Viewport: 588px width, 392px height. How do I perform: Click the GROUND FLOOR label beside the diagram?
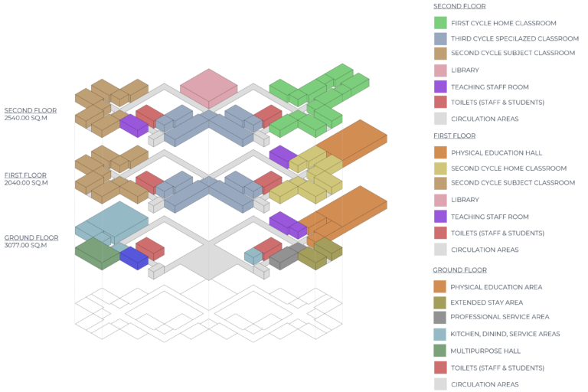(31, 237)
